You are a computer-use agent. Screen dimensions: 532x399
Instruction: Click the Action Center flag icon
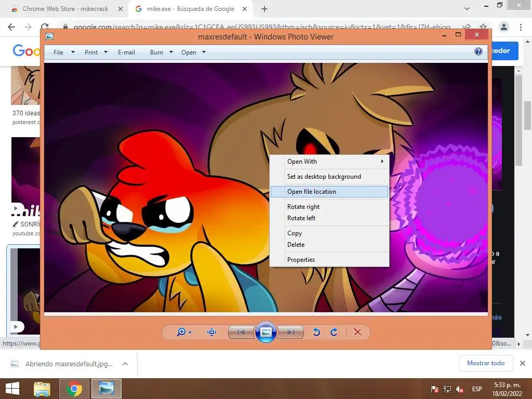pyautogui.click(x=435, y=389)
